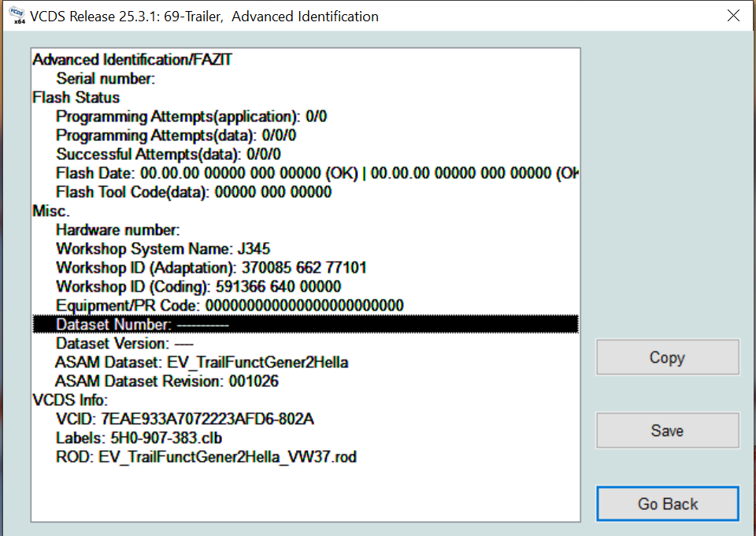Select the Advanced Identification/FAZIT heading line
This screenshot has height=536, width=756.
pyautogui.click(x=306, y=59)
